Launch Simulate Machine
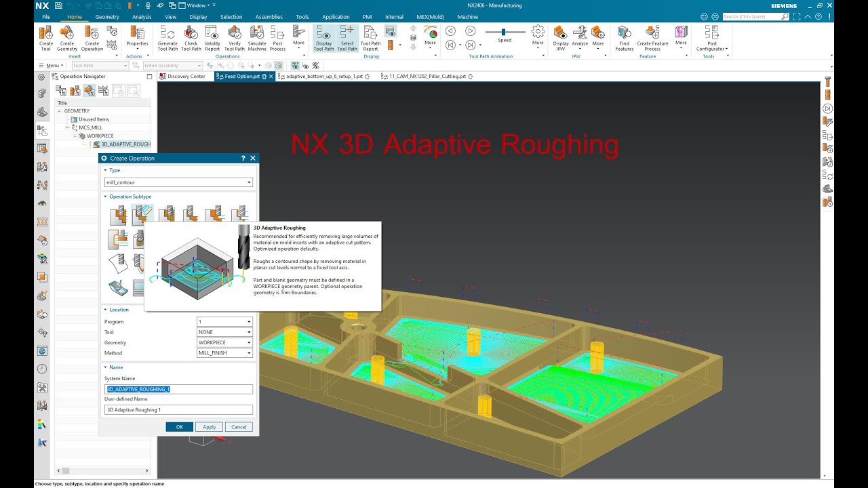This screenshot has width=868, height=488. click(x=257, y=38)
